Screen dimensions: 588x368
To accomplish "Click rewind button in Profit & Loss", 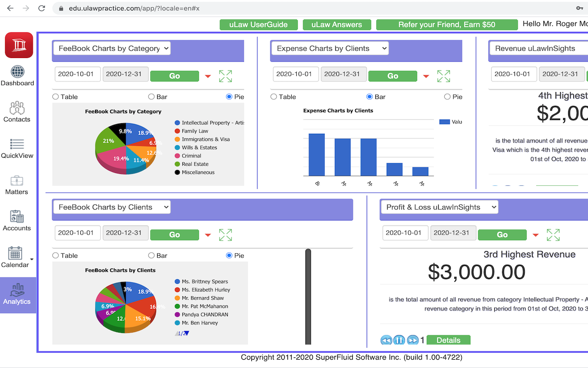I will coord(386,340).
